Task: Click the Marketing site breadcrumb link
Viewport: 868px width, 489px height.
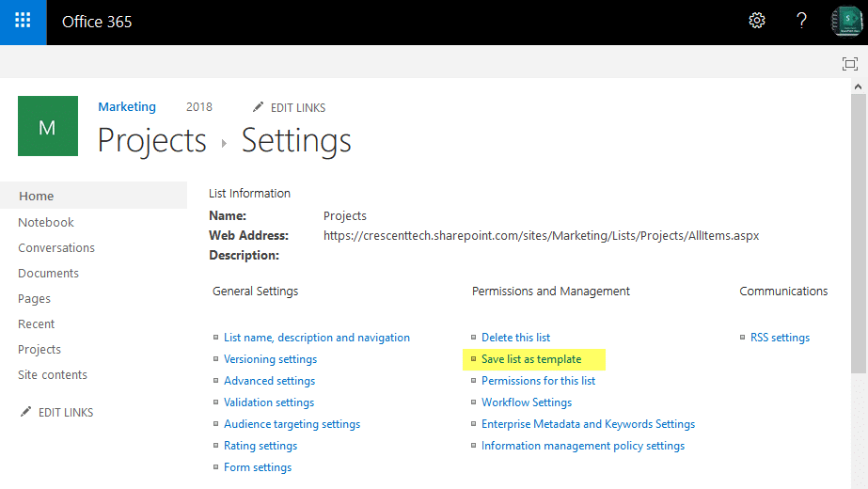Action: [x=127, y=107]
